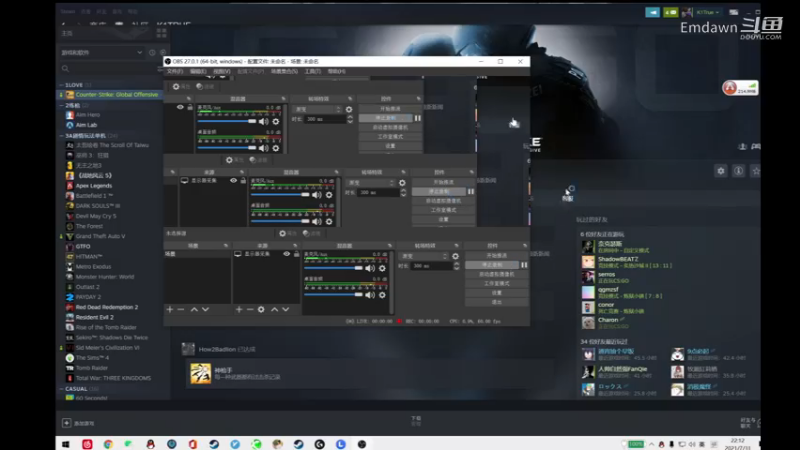Mute mic channel in bottom audio mixer

tap(370, 268)
